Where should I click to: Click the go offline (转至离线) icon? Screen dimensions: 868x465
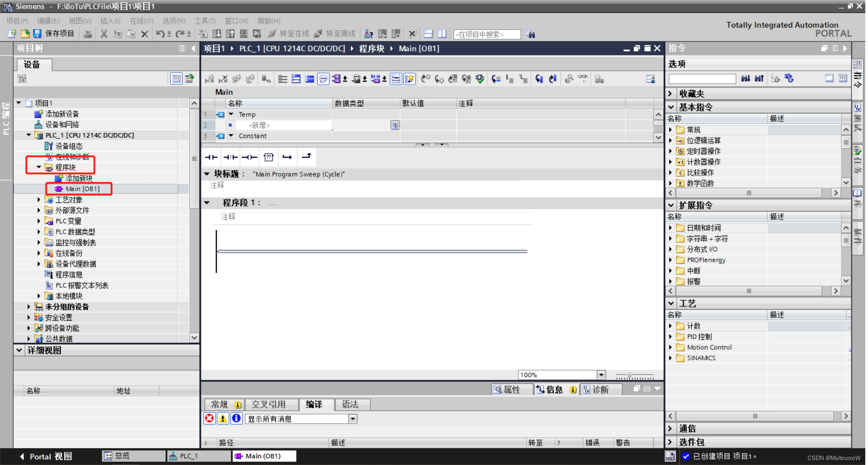[318, 34]
